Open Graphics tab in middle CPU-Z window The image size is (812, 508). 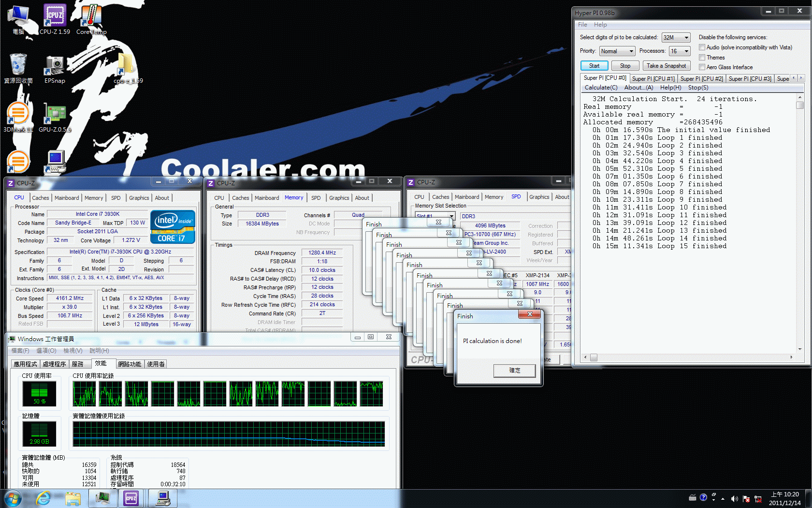(x=339, y=198)
